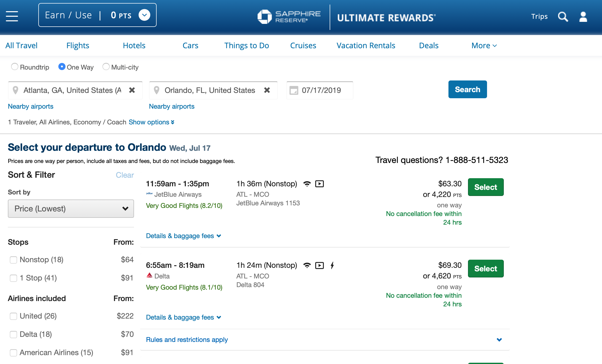The width and height of the screenshot is (602, 364).
Task: Expand JetBlue Details & baggage fees
Action: click(183, 236)
